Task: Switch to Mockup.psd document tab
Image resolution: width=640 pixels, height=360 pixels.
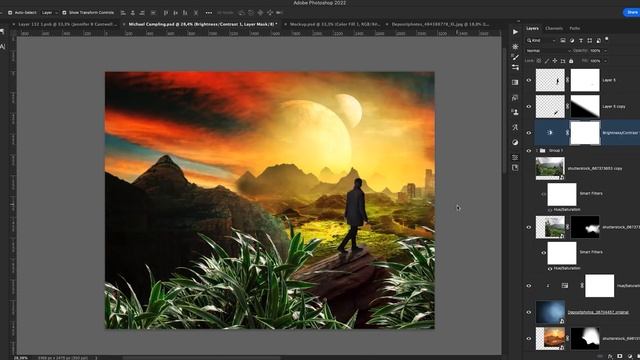Action: pos(335,24)
